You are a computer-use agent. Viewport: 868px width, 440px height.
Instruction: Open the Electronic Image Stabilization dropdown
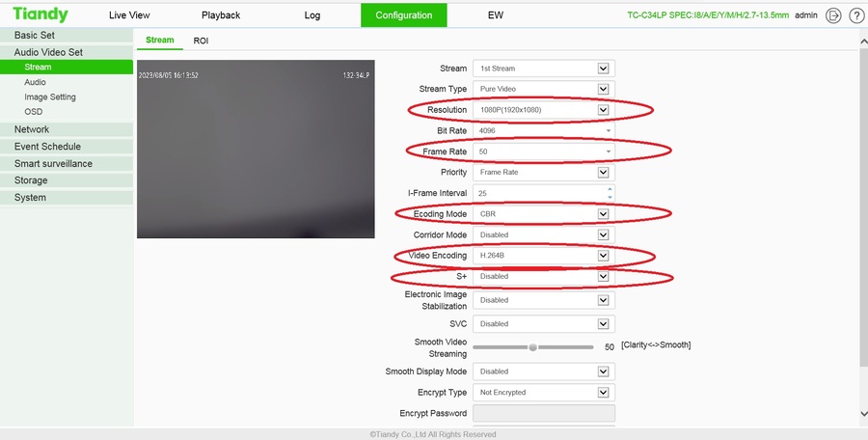544,300
